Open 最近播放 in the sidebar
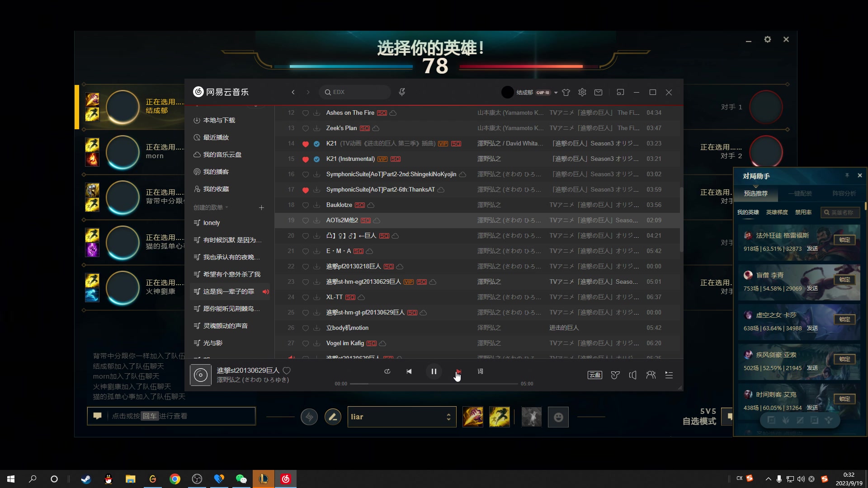 (x=212, y=137)
